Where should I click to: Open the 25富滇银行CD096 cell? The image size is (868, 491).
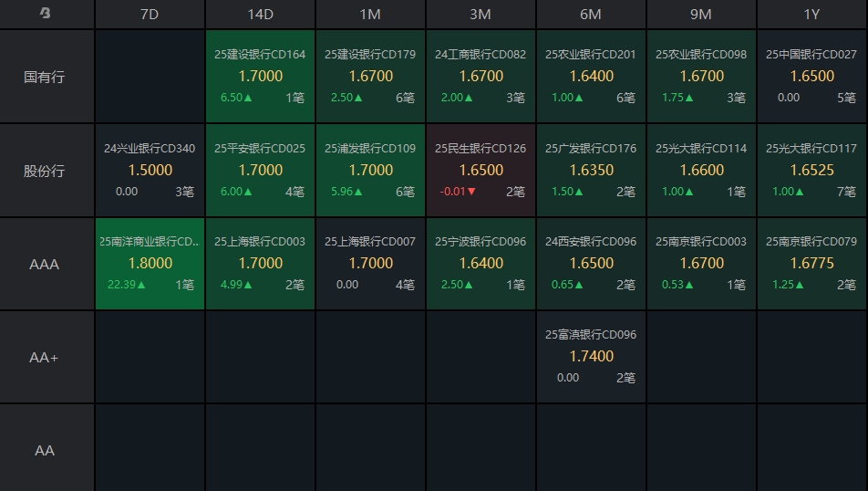click(x=591, y=356)
